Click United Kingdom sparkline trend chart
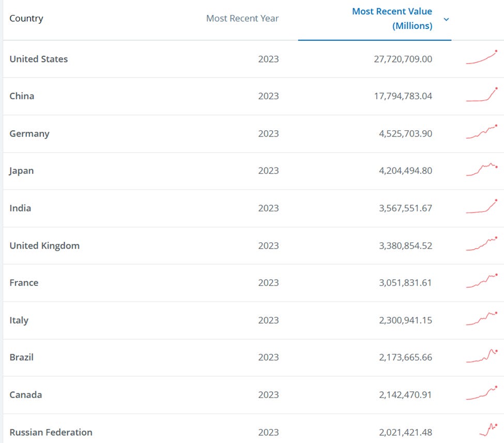Image resolution: width=504 pixels, height=443 pixels. point(482,243)
